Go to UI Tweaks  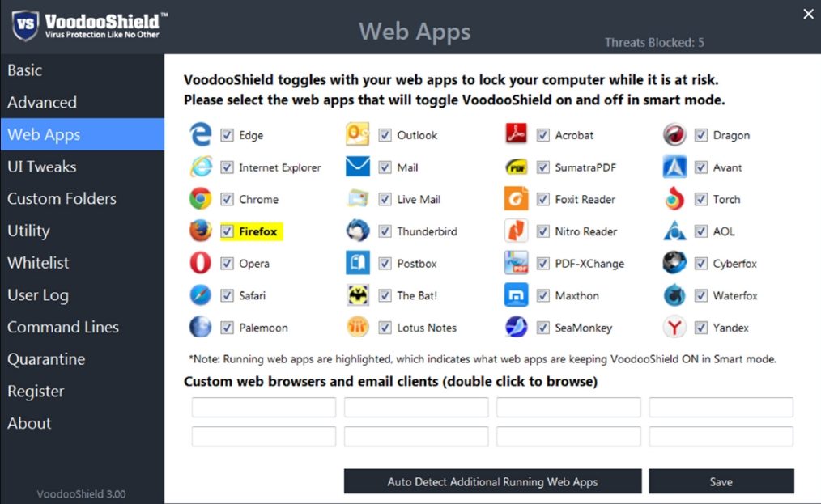(x=83, y=167)
